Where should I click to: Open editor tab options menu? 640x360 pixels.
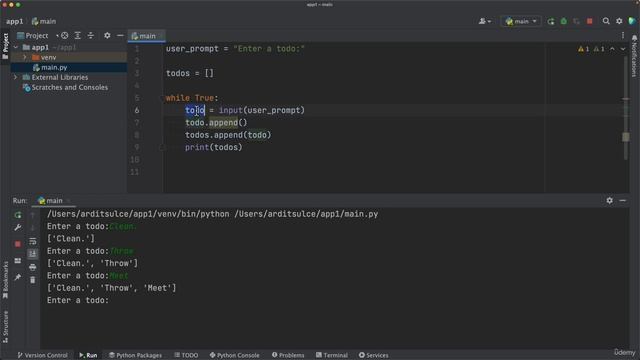point(623,36)
